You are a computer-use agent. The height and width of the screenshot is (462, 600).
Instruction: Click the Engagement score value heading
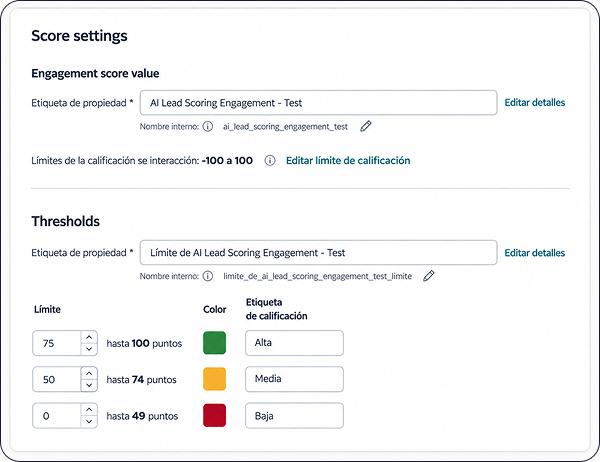tap(95, 73)
